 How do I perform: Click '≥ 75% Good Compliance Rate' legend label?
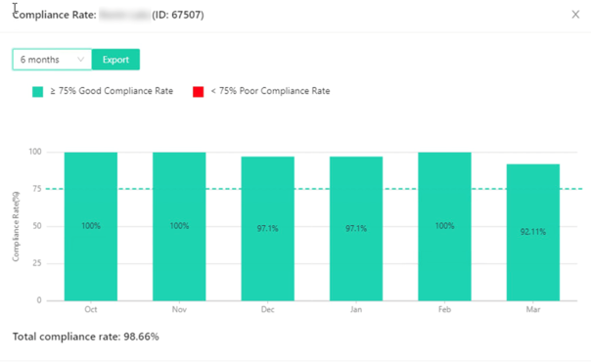click(x=112, y=91)
